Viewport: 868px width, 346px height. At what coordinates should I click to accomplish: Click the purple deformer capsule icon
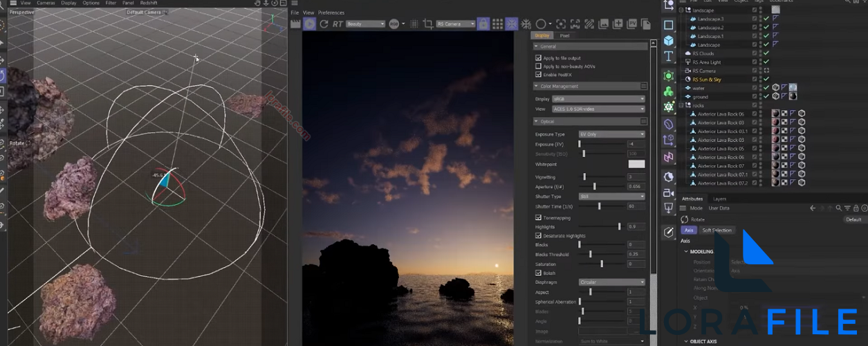pyautogui.click(x=669, y=124)
